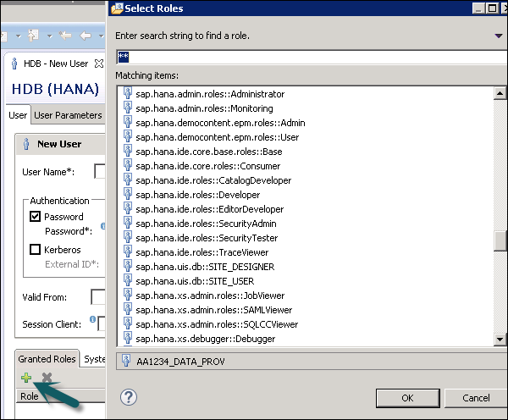This screenshot has width=508, height=420.
Task: Click the role icon beside sap.hana.ide.roles::Developer
Action: click(x=128, y=194)
